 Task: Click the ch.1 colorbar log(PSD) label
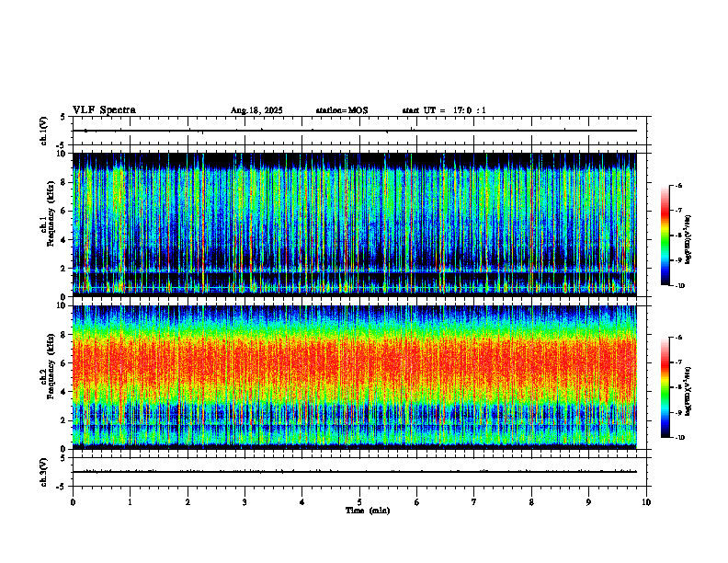(688, 240)
